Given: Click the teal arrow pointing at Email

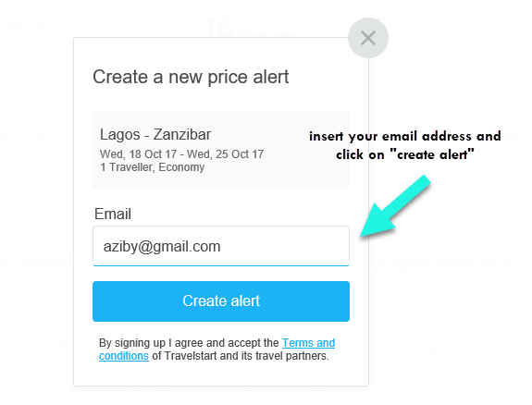Looking at the screenshot, I should click(395, 206).
